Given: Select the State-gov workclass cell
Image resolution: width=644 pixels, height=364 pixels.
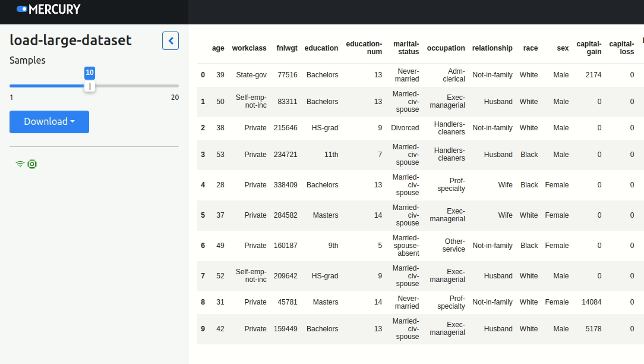Looking at the screenshot, I should 251,75.
